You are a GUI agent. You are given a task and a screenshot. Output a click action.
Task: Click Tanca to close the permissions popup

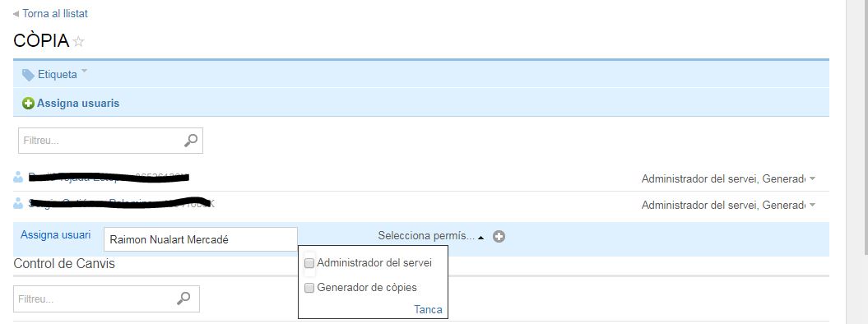428,309
